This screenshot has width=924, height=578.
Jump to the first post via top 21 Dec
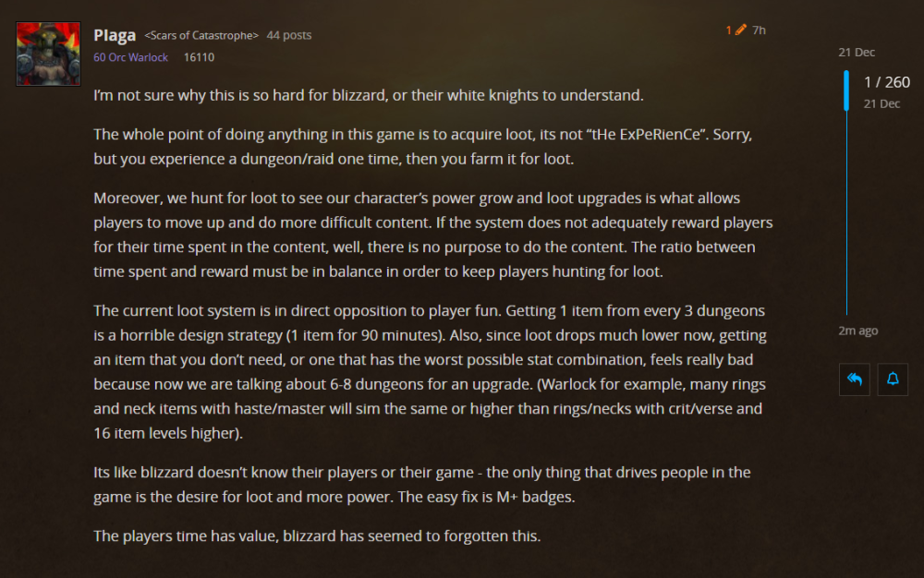coord(857,53)
